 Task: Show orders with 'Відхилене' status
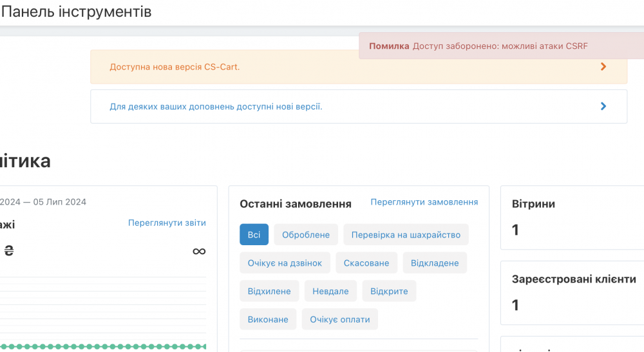[x=269, y=292]
